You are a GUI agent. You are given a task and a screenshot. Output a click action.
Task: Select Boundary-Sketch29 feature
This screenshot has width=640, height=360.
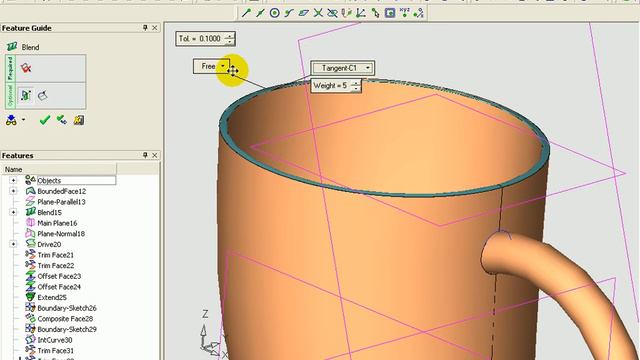point(67,329)
